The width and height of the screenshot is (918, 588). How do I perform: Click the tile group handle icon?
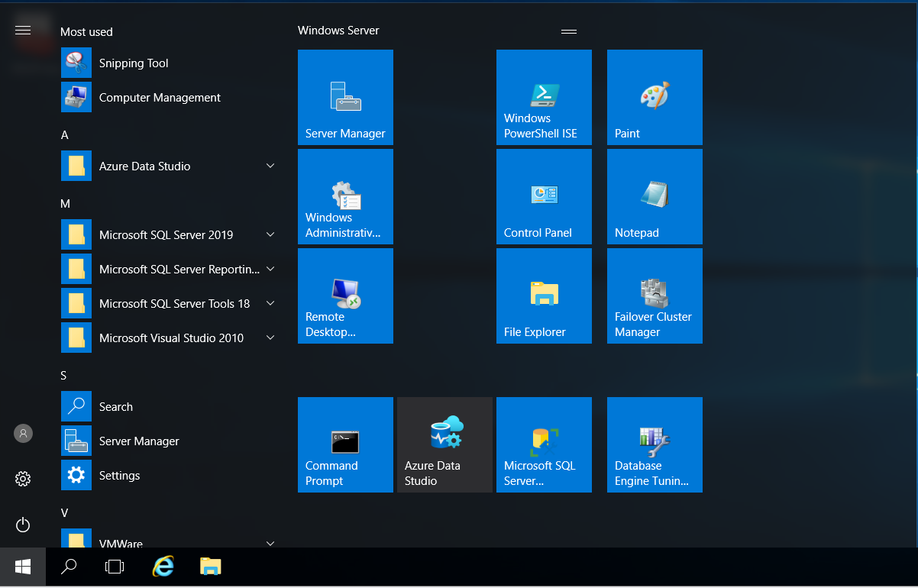point(568,31)
